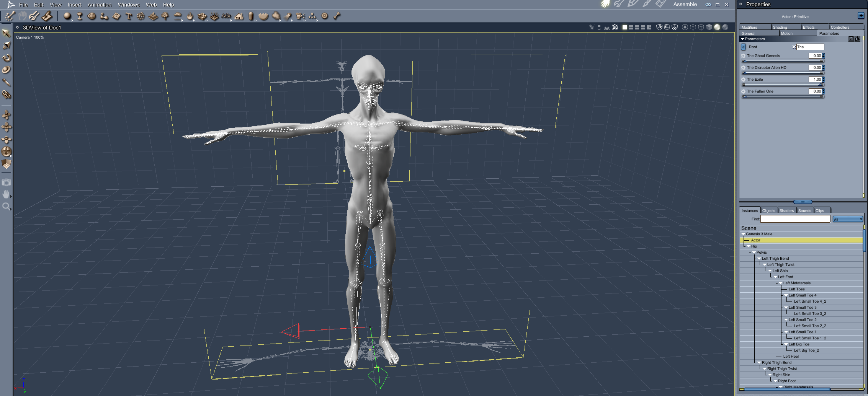Insert an Anything Grows (AGr) object
868x396 pixels.
[x=227, y=16]
